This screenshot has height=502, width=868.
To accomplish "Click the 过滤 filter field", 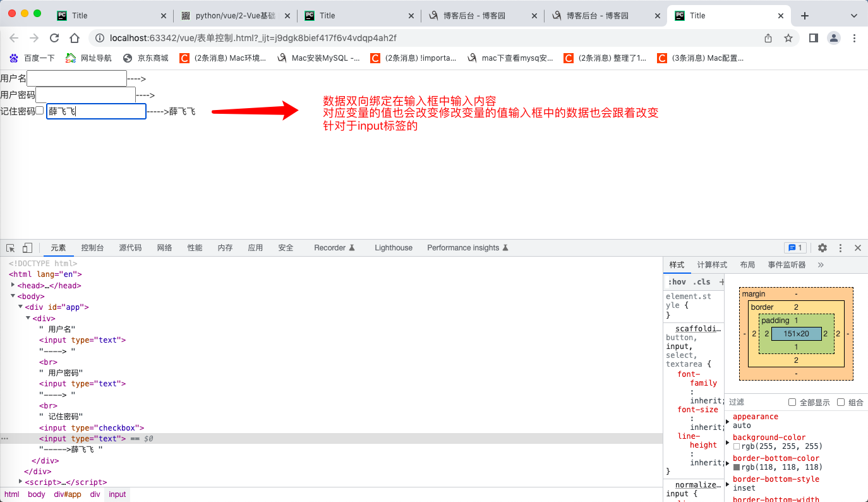I will coord(754,402).
